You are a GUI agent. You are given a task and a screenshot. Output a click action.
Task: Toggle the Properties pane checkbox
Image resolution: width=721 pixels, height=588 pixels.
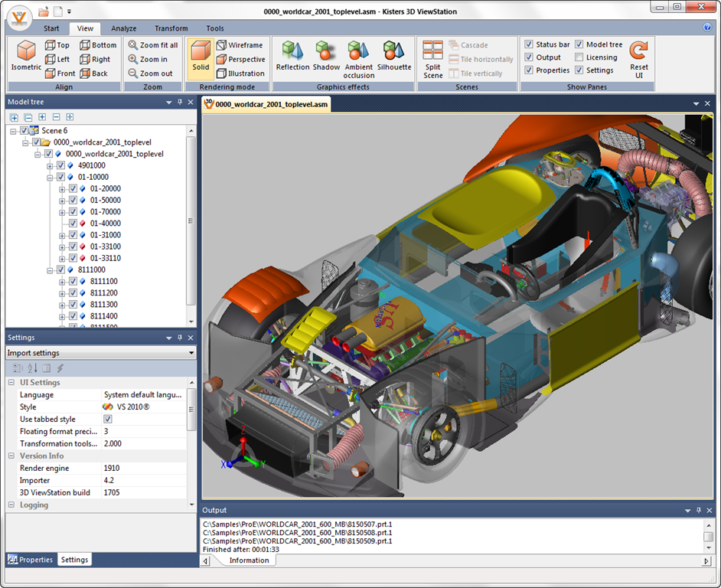tap(529, 70)
